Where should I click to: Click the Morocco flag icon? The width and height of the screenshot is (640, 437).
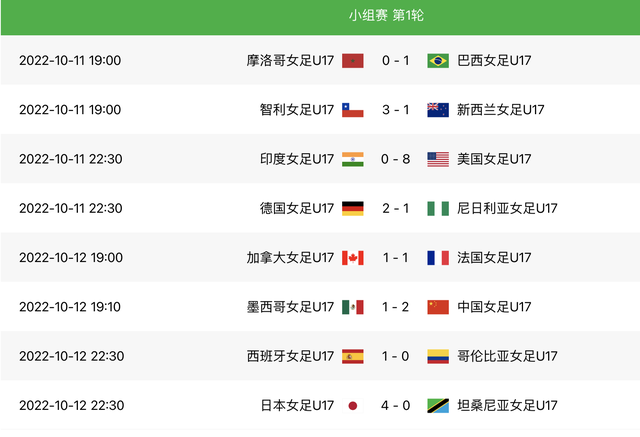point(352,61)
